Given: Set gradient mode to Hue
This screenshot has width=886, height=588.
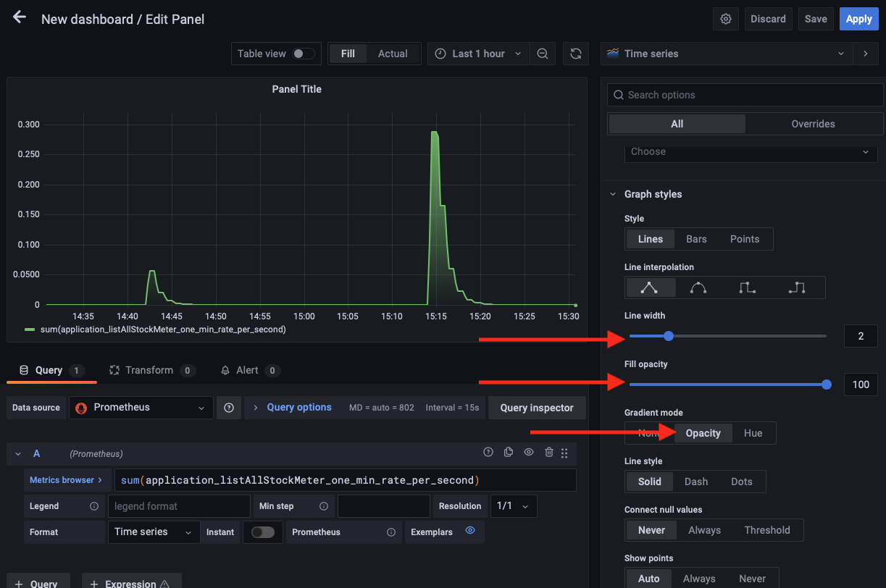Looking at the screenshot, I should [753, 433].
